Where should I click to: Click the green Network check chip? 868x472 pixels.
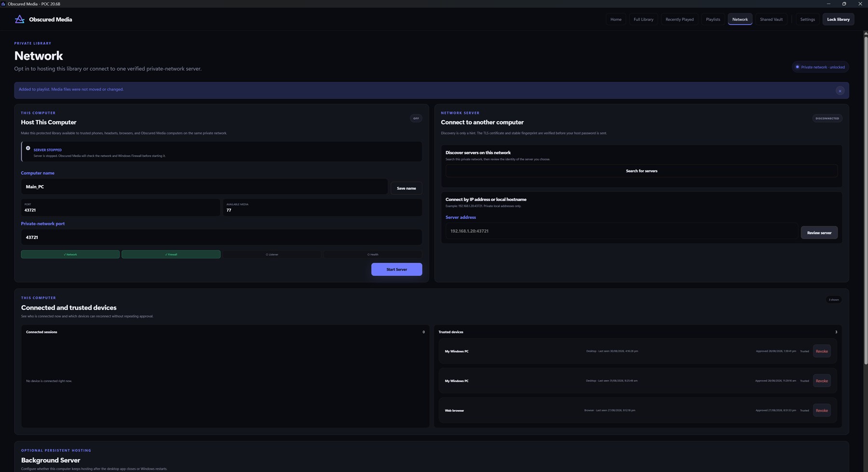pyautogui.click(x=70, y=254)
